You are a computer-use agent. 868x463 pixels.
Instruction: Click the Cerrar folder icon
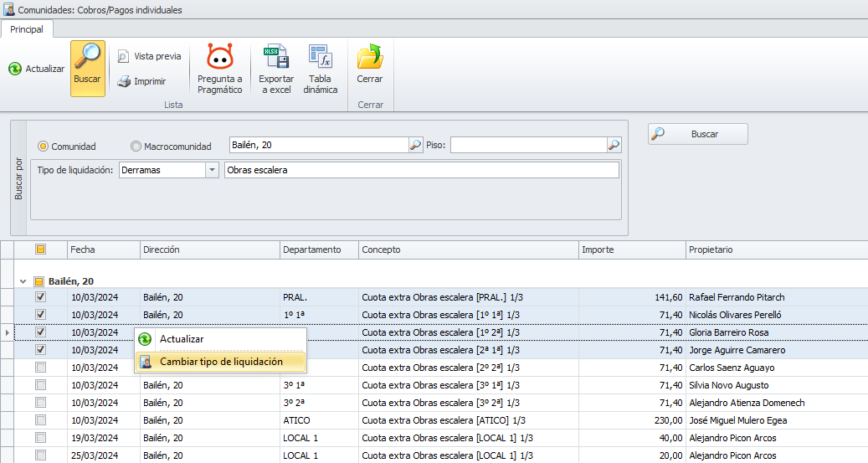point(370,56)
